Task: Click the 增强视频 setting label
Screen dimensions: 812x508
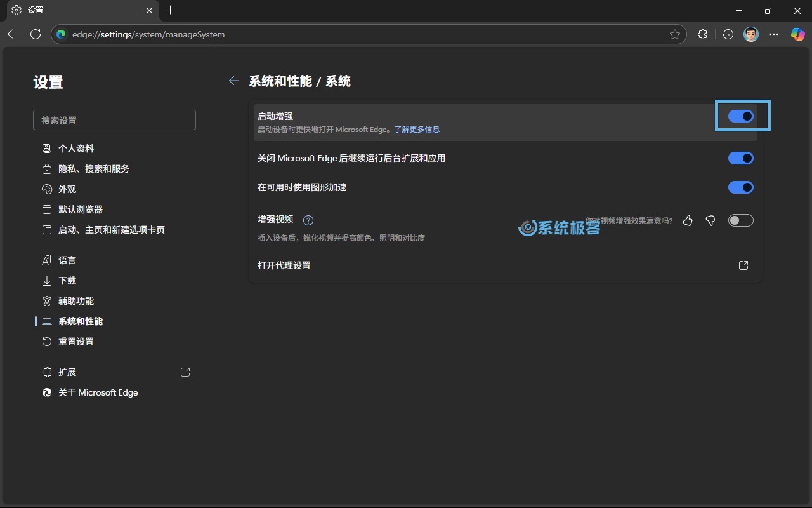Action: point(275,219)
